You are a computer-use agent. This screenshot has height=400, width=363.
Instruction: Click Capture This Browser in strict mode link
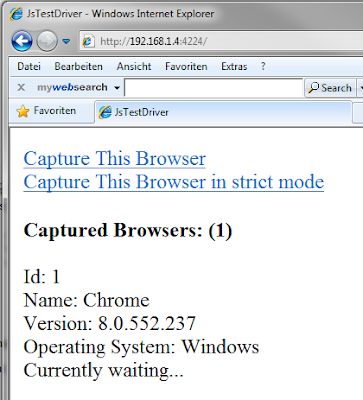click(174, 182)
